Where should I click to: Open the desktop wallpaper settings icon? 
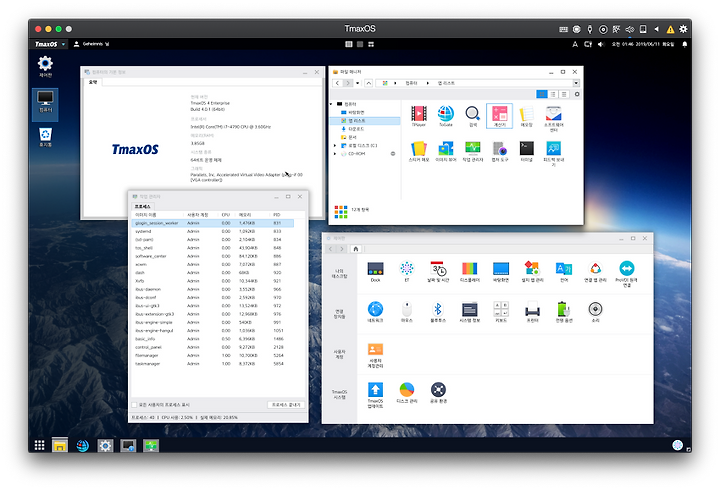pyautogui.click(x=501, y=269)
